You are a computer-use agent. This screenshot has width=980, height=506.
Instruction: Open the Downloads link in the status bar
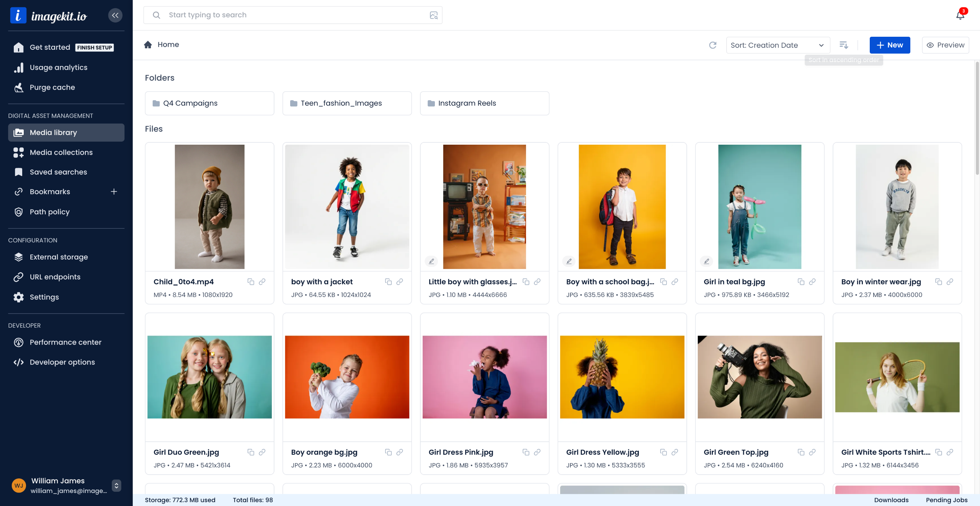pyautogui.click(x=891, y=500)
